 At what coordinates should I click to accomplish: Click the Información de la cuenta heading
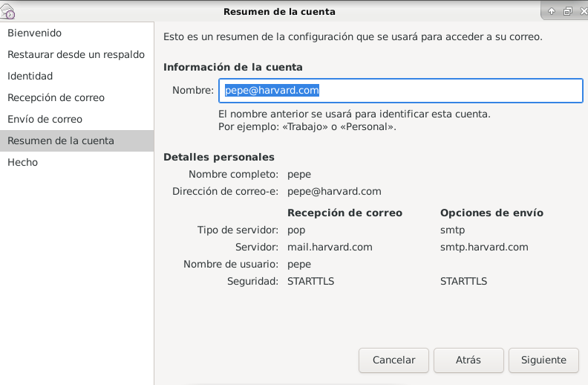(233, 68)
